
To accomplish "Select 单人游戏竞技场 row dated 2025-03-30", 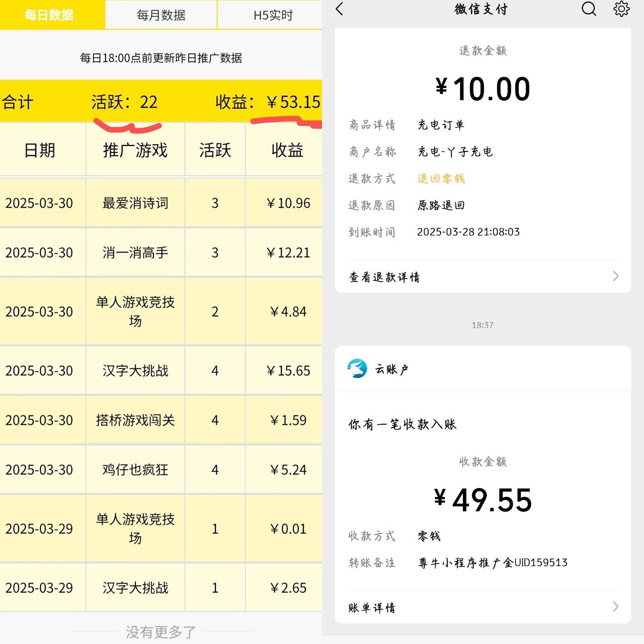I will coord(161,311).
